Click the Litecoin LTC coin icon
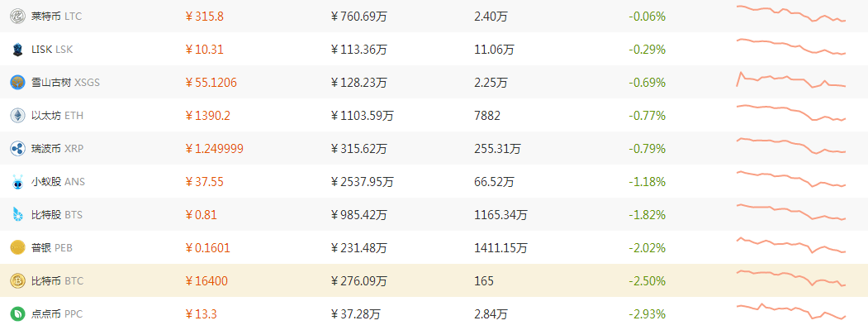 pos(17,16)
